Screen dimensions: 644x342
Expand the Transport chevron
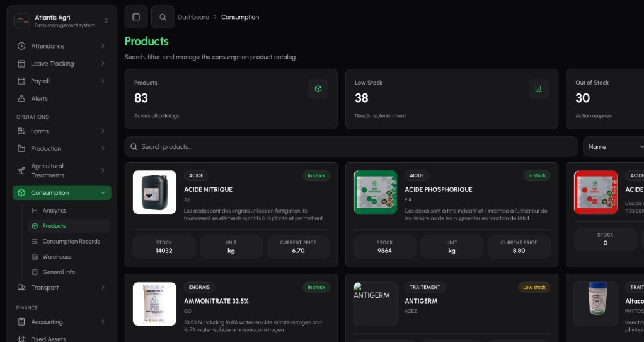pyautogui.click(x=103, y=287)
